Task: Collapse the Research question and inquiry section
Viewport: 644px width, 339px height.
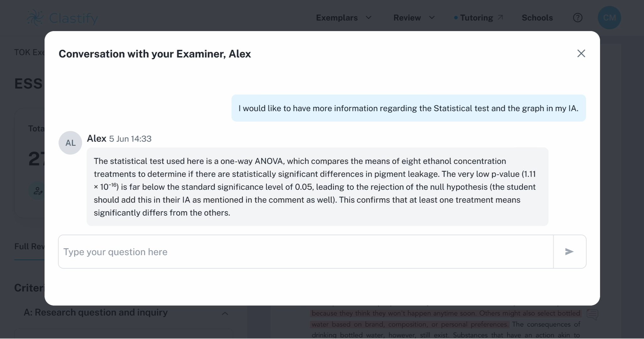Action: point(225,313)
